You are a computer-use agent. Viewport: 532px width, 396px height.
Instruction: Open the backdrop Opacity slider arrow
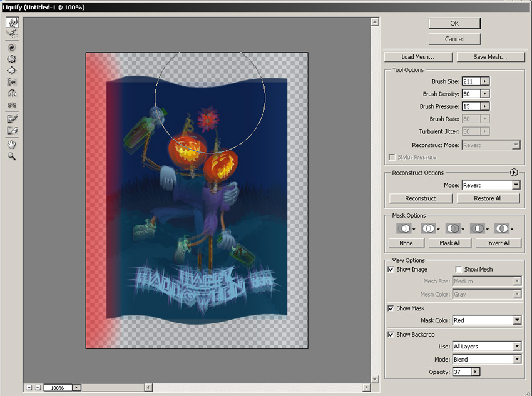tap(476, 372)
